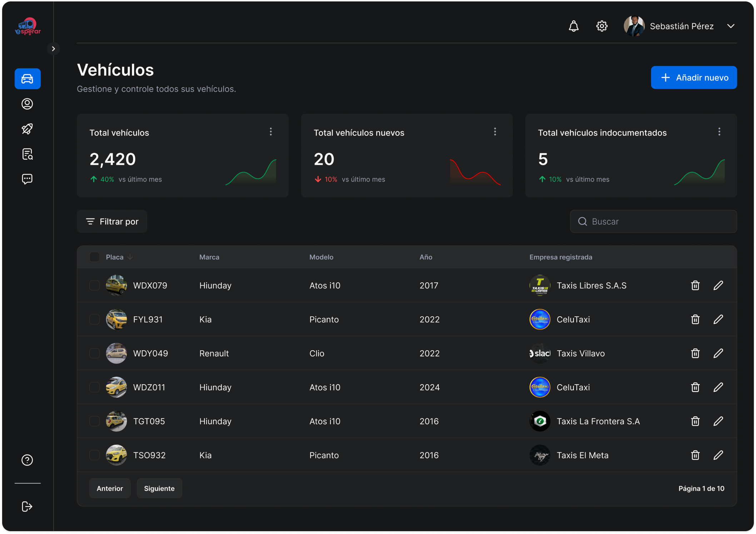
Task: Open settings gear in the header
Action: [602, 26]
